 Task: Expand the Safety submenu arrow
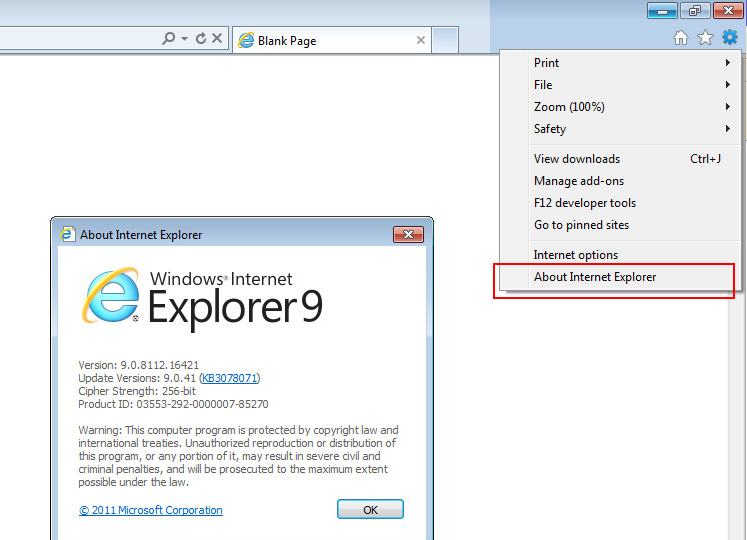click(x=727, y=128)
